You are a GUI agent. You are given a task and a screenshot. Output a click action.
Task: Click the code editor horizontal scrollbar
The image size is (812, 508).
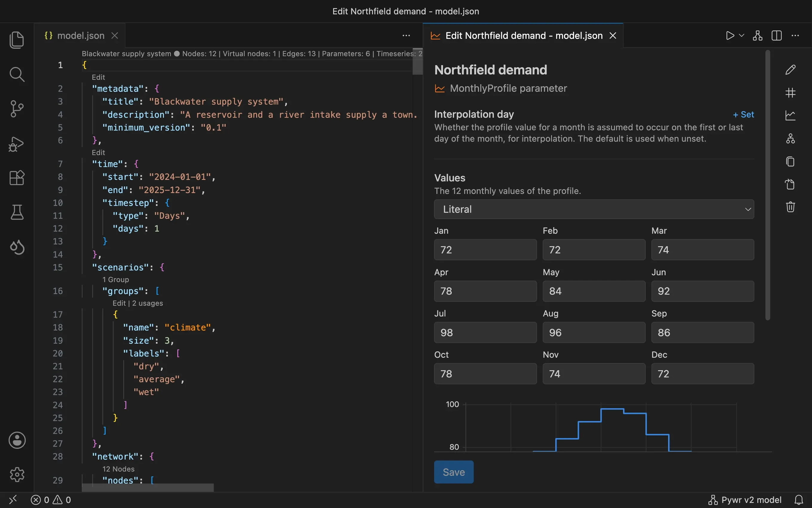[x=148, y=487]
